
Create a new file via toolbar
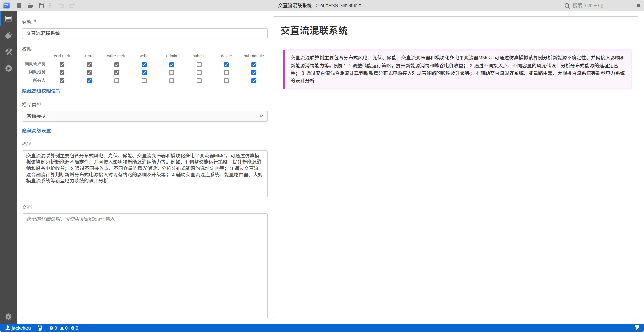click(x=19, y=5)
